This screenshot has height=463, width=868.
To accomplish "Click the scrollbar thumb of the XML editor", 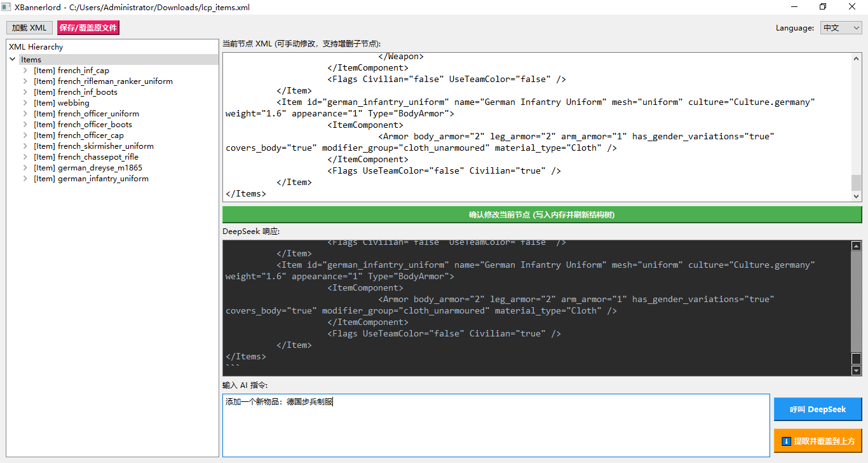I will tap(856, 183).
